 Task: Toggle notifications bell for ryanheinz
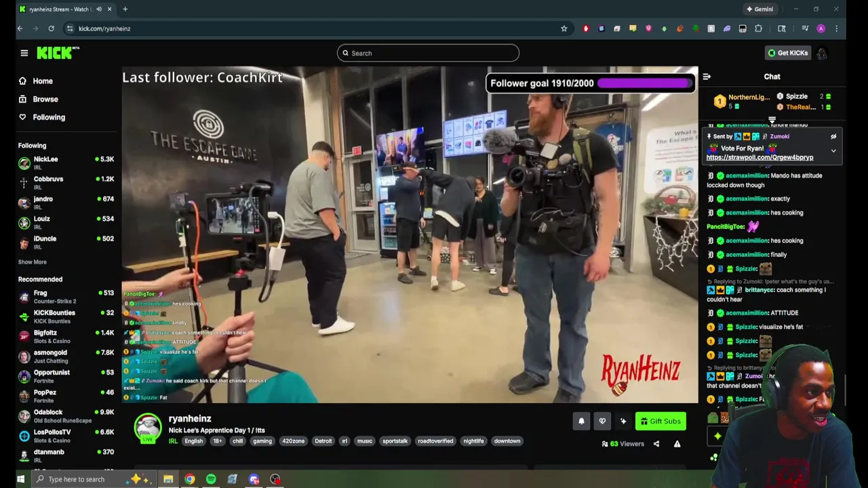581,421
